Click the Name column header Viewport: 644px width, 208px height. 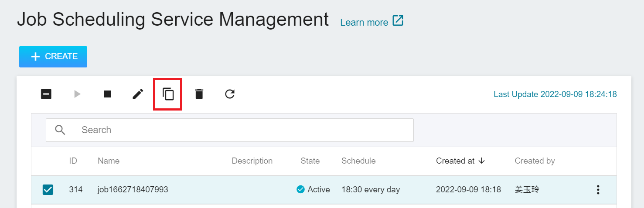point(109,161)
